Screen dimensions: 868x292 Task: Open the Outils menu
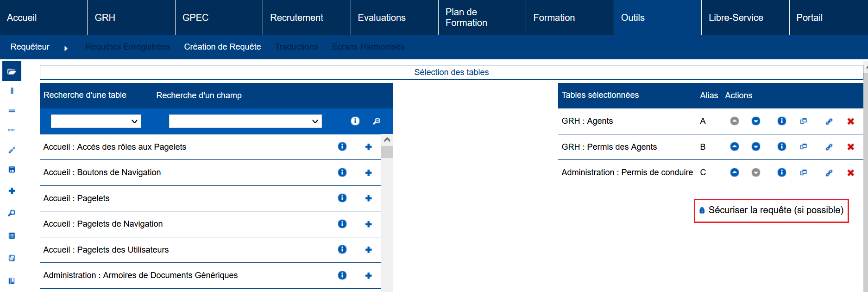point(632,18)
